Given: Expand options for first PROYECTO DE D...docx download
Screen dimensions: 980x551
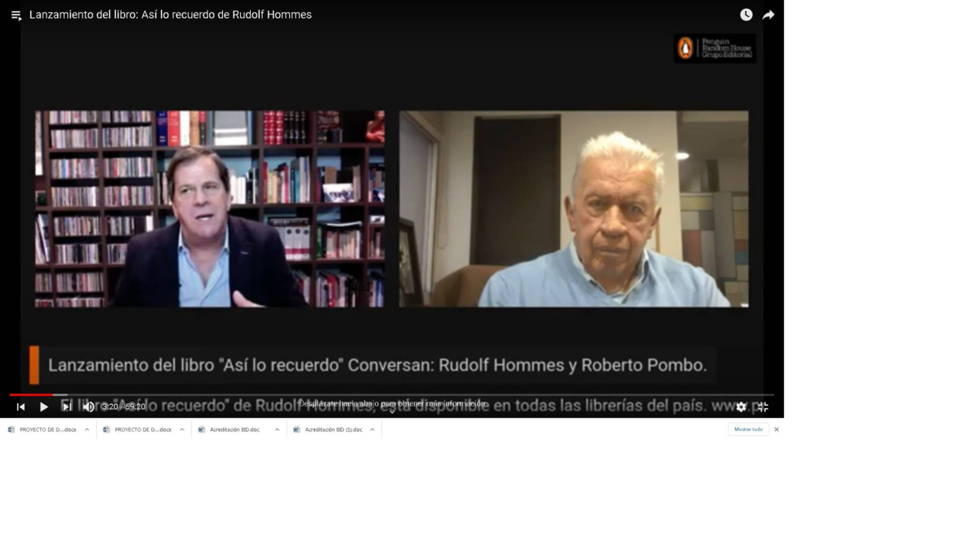Looking at the screenshot, I should [87, 429].
